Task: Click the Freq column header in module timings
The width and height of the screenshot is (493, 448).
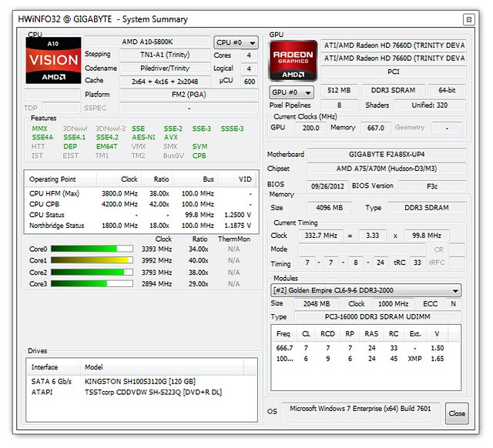Action: click(284, 333)
